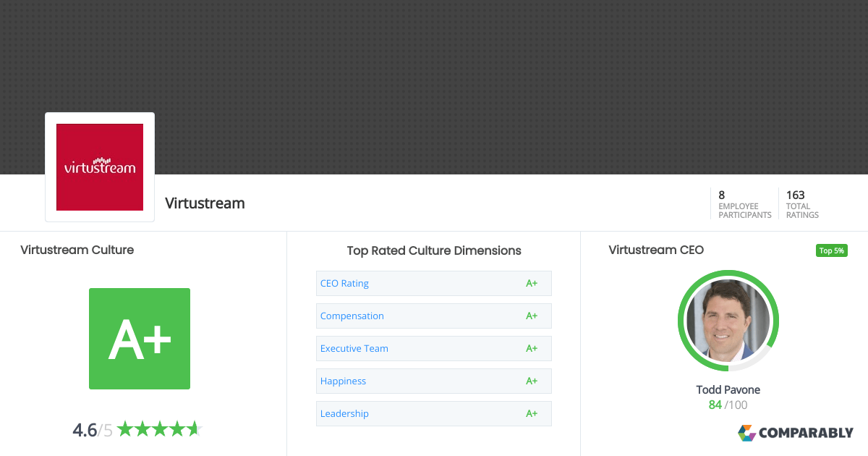Open the Compensation dimension link
Viewport: 868px width, 456px height.
click(x=352, y=316)
